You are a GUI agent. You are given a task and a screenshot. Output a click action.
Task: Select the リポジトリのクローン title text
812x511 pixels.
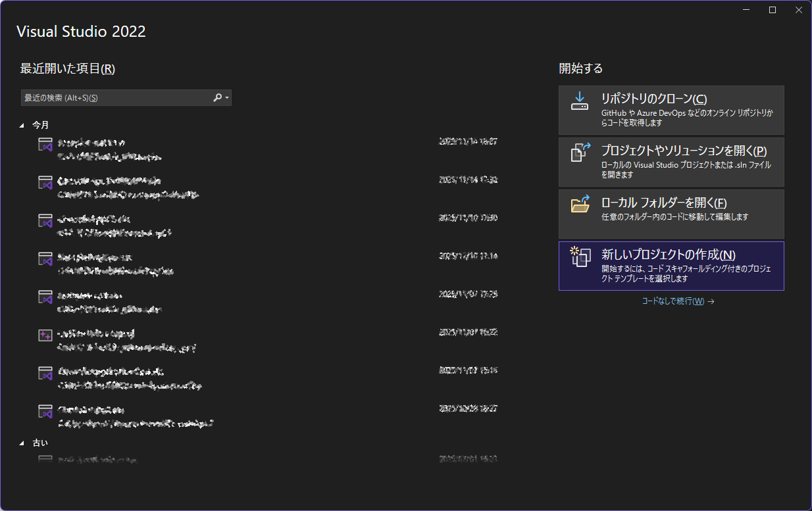(x=653, y=99)
